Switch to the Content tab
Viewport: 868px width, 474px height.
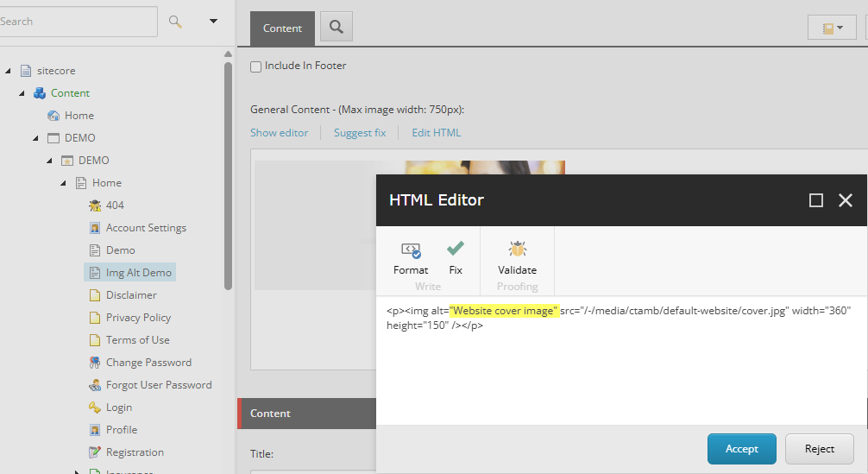point(282,28)
